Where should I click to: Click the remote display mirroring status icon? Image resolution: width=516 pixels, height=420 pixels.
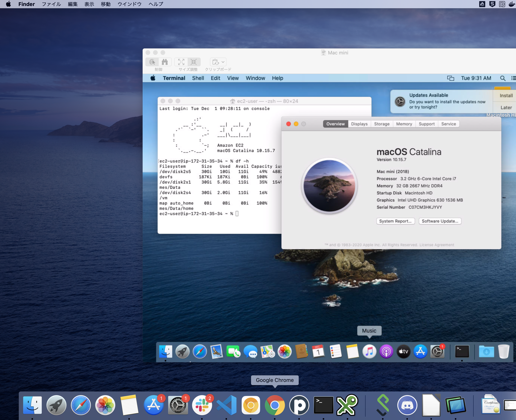pos(451,78)
